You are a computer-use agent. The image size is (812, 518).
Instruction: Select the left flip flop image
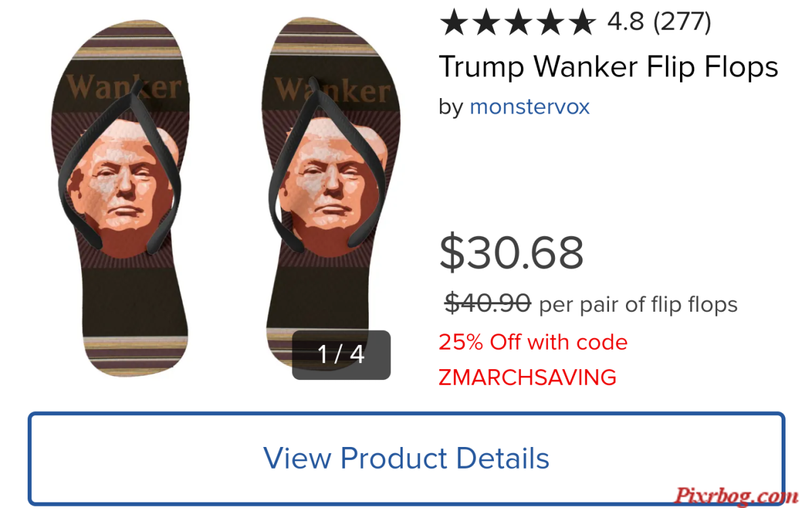coord(120,199)
